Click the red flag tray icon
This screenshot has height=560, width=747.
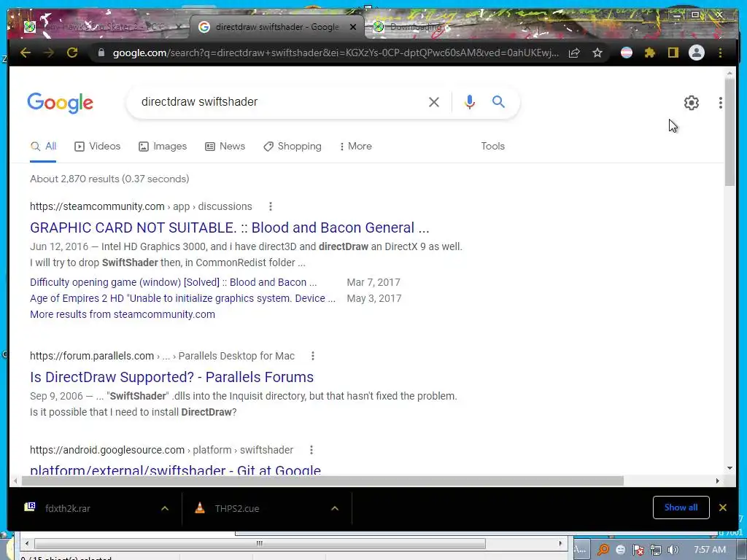coord(638,550)
